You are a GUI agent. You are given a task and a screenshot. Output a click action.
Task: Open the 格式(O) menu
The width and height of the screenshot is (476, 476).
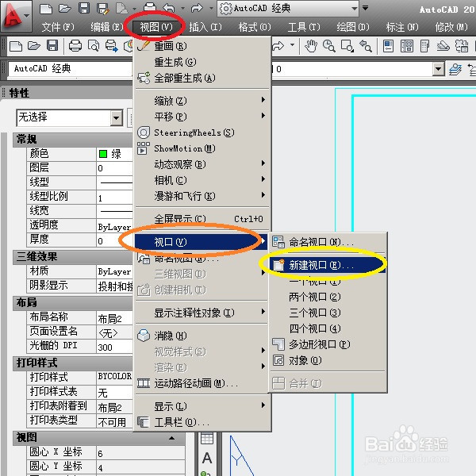tap(255, 27)
